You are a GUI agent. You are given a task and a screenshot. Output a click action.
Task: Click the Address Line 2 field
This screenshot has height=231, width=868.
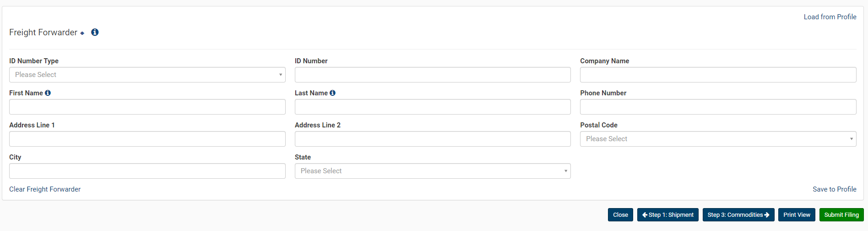[433, 139]
